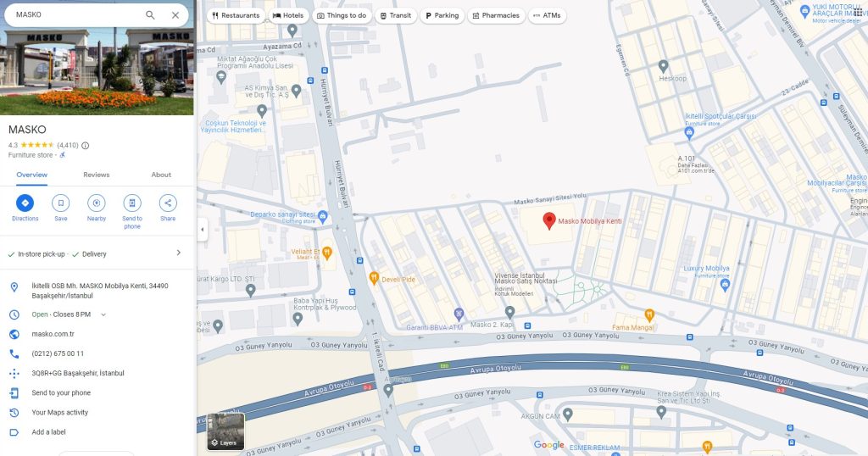Screen dimensions: 868x456
Task: Click the Coşkun Teknoloji marker
Action: point(262,111)
